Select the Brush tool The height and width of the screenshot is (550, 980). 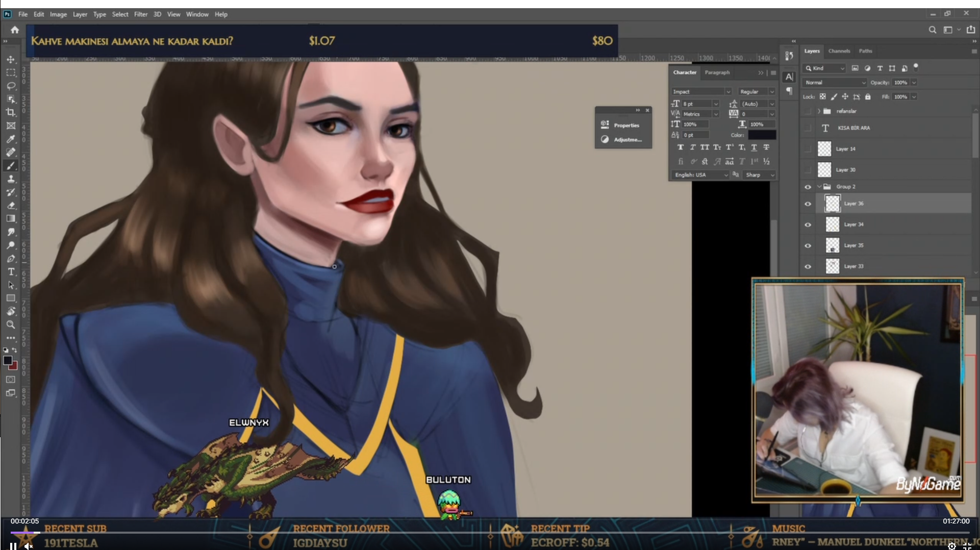coord(11,165)
